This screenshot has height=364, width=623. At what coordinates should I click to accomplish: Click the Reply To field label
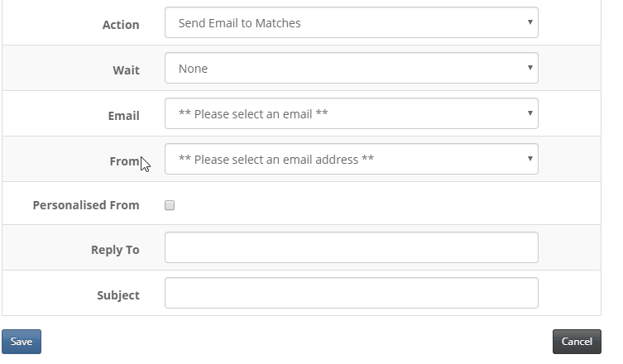[115, 250]
